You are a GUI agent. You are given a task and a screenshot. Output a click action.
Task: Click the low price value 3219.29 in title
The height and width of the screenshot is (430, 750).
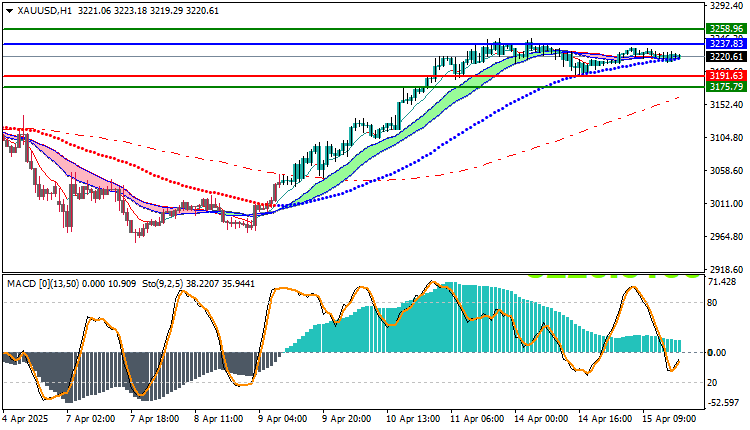(x=166, y=11)
